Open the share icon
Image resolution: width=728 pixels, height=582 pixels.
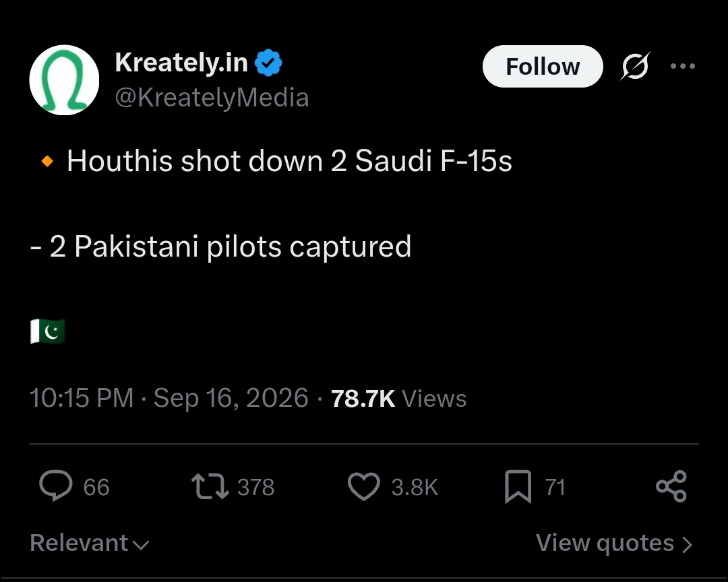click(671, 486)
